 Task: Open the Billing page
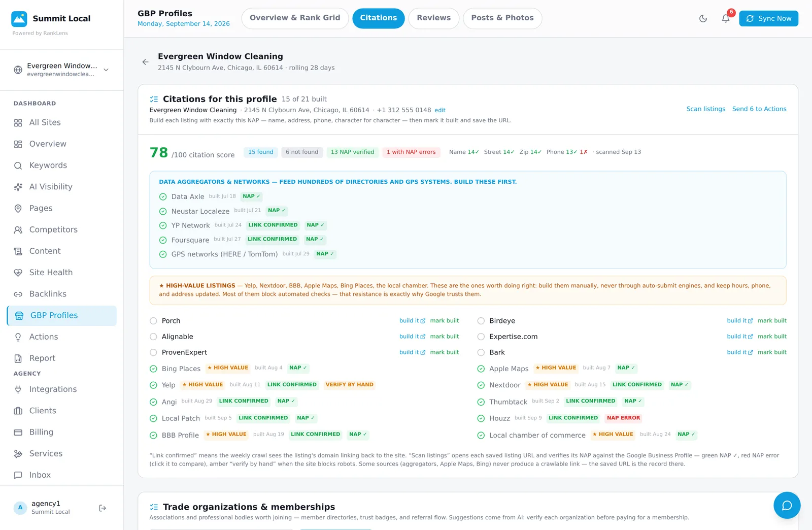pyautogui.click(x=62, y=432)
